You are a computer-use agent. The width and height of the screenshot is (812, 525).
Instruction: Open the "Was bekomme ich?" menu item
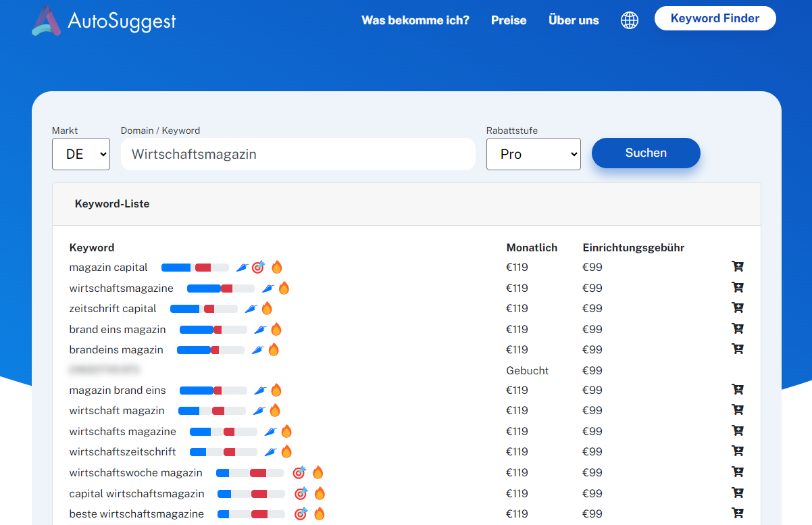click(x=415, y=20)
